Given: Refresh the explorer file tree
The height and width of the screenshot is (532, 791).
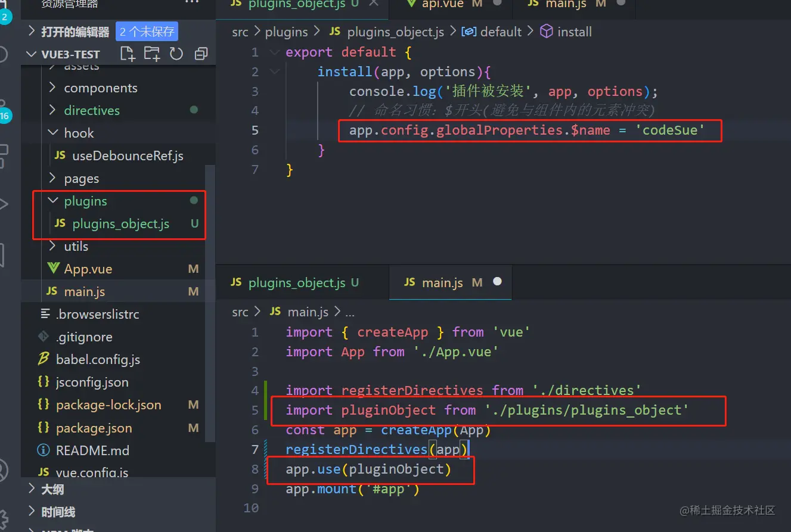Looking at the screenshot, I should point(176,54).
